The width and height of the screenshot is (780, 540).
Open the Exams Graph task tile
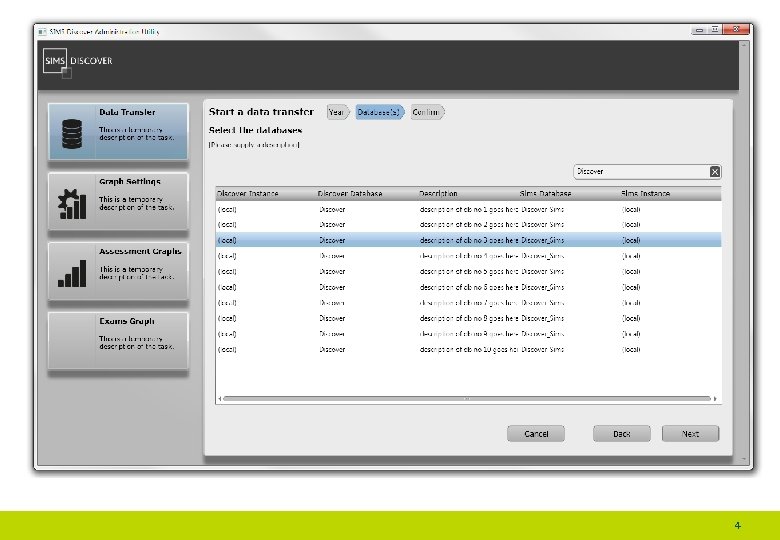[x=118, y=341]
